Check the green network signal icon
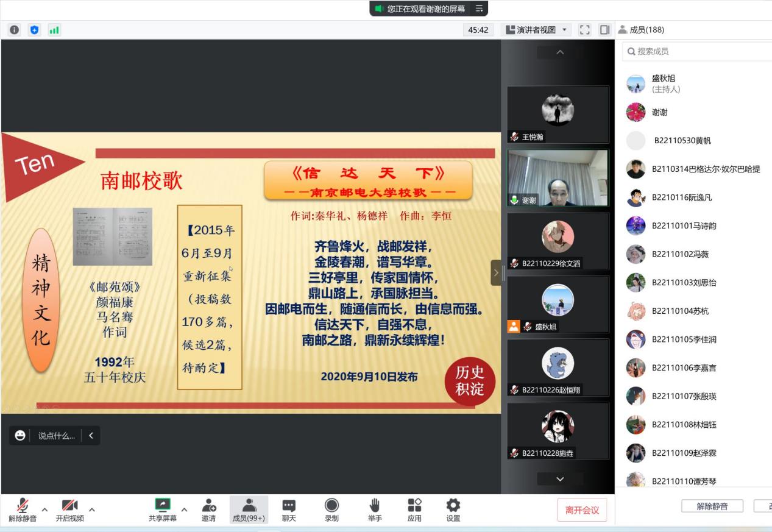 point(54,30)
